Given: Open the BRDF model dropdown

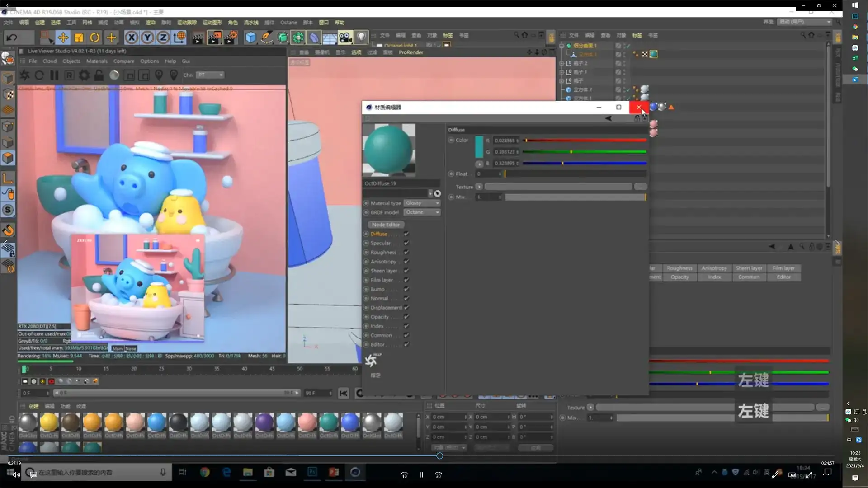Looking at the screenshot, I should pos(422,212).
